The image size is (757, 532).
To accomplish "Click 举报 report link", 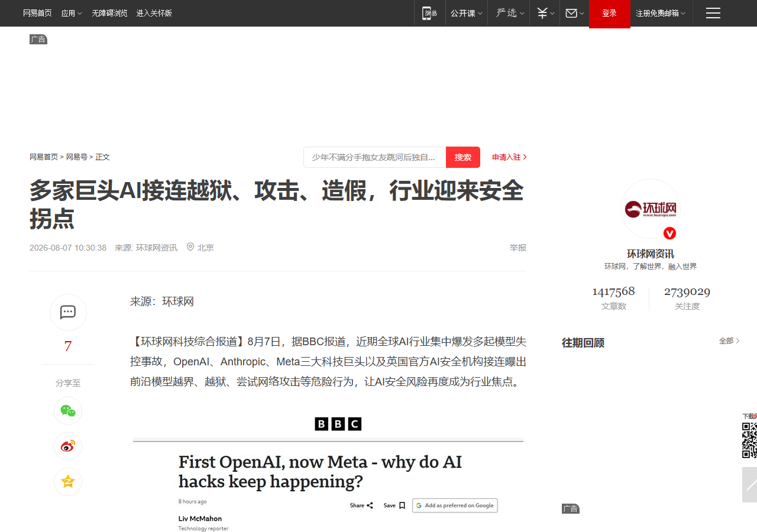I will tap(518, 248).
